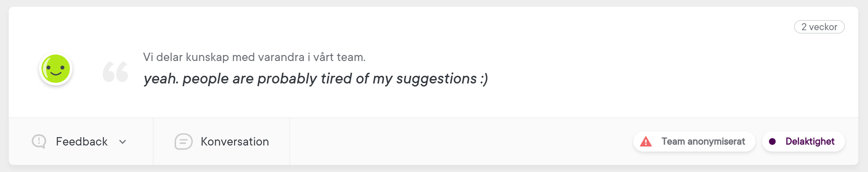This screenshot has width=868, height=172.
Task: Click the green smiley face icon
Action: [x=56, y=69]
